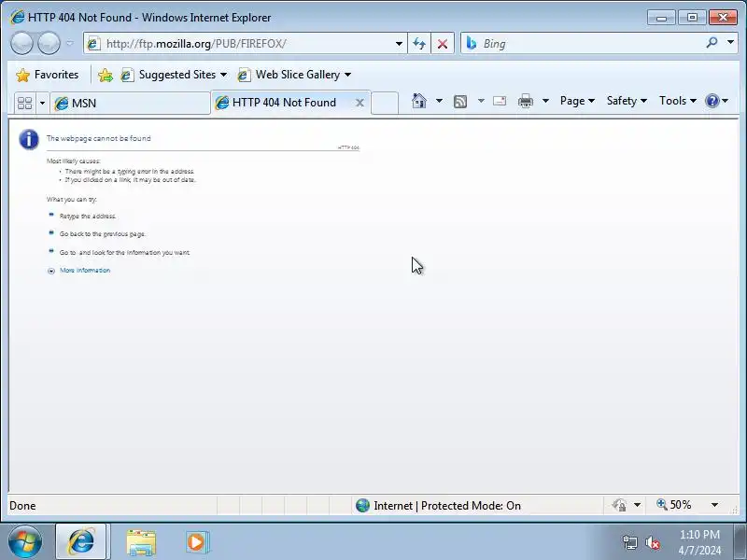Image resolution: width=747 pixels, height=560 pixels.
Task: Click the Read Mail envelope icon
Action: pyautogui.click(x=500, y=101)
